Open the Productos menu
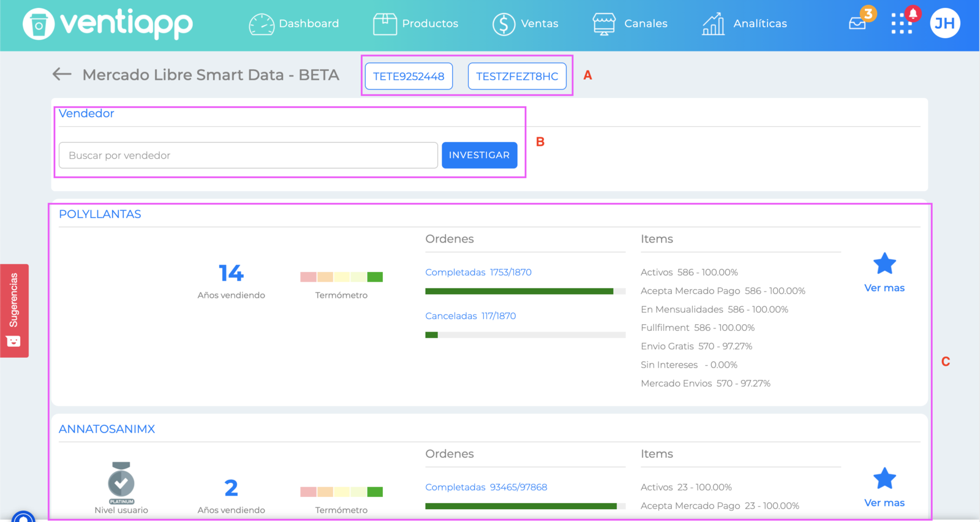Viewport: 980px width, 522px height. pos(416,24)
